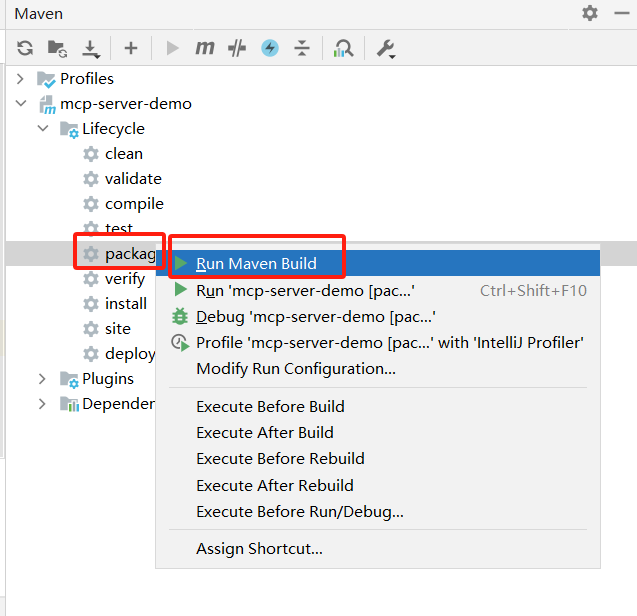Click the site goal gear icon
Screen dimensions: 637x616
[x=91, y=329]
